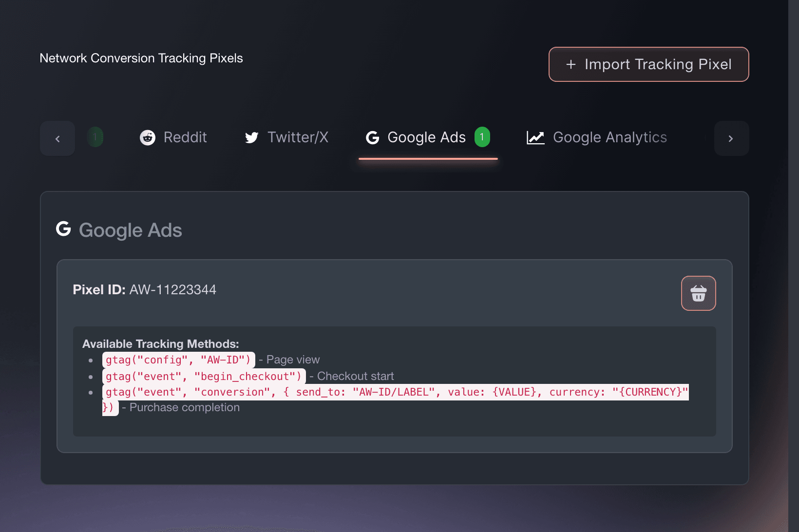Click the Google Ads panel heading text
The width and height of the screenshot is (799, 532).
coord(131,230)
